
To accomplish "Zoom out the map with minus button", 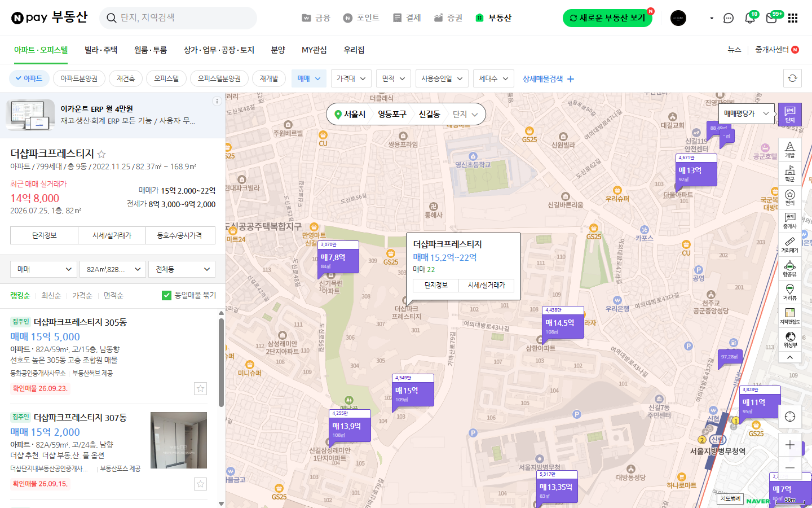I will (789, 468).
